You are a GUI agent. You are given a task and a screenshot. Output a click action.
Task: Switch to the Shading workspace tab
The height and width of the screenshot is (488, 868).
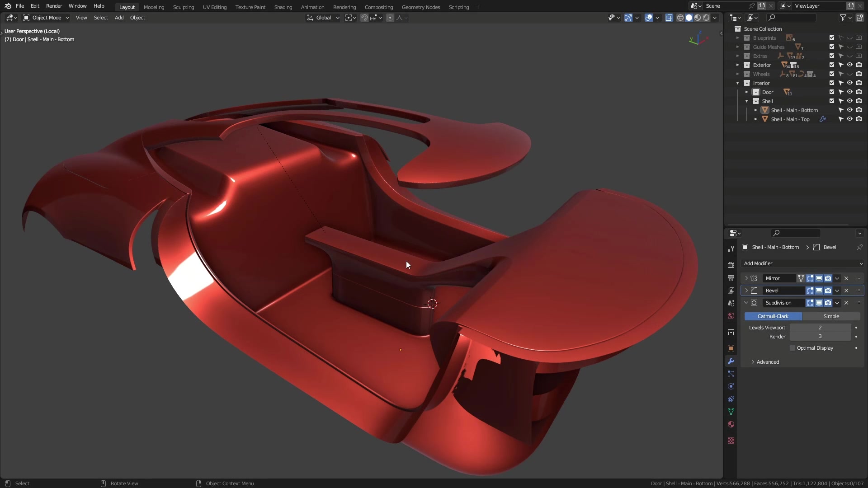coord(283,7)
